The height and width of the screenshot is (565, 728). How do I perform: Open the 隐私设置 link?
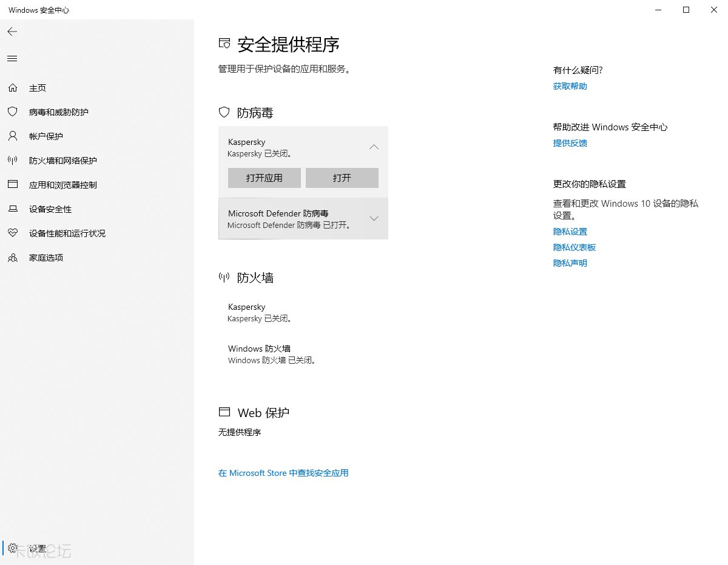click(x=570, y=232)
